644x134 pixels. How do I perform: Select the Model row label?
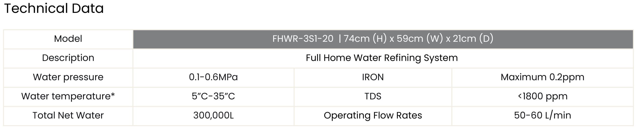(68, 39)
